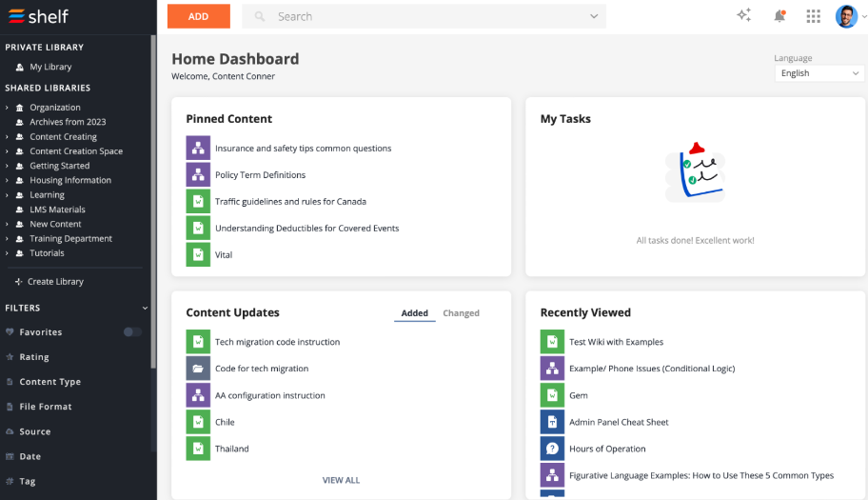868x500 pixels.
Task: Click the wiki icon beside Tech migration code instruction
Action: point(198,342)
